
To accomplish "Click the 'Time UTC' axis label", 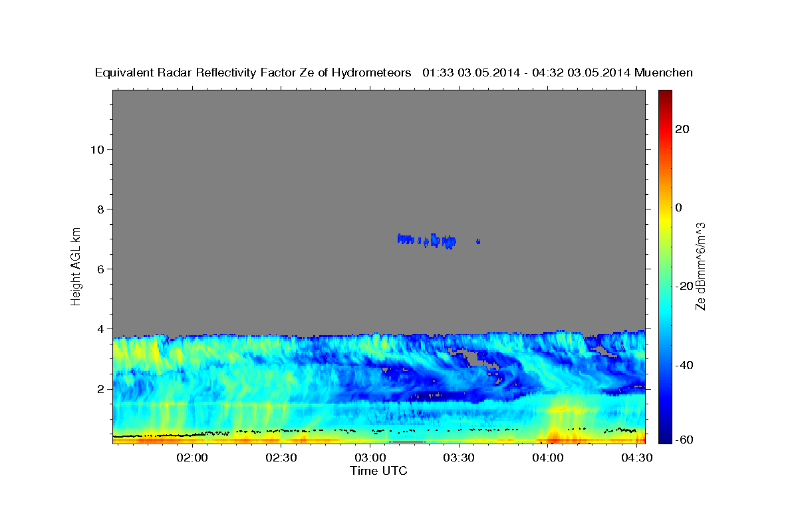I will 378,471.
